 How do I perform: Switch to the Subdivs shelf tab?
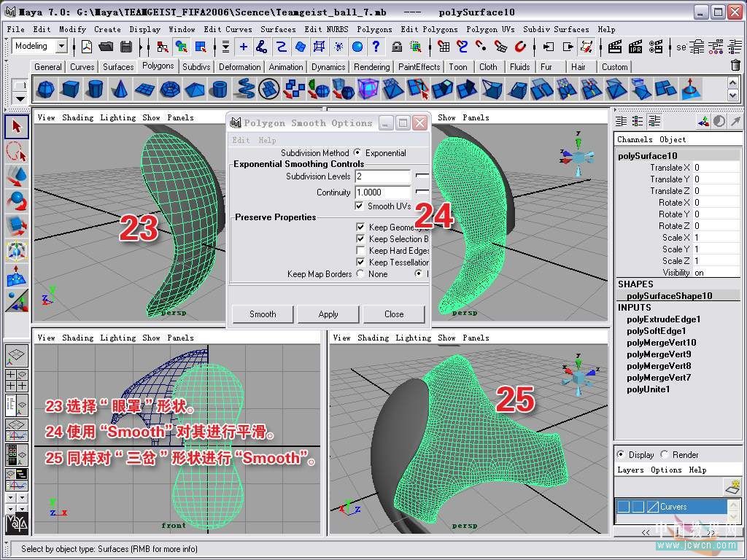pyautogui.click(x=196, y=66)
